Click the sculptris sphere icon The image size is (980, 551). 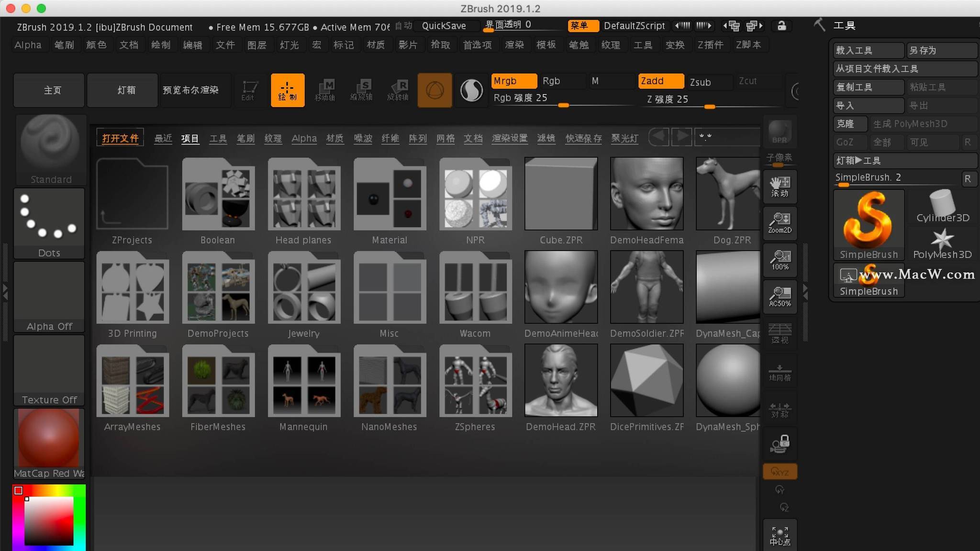click(471, 90)
